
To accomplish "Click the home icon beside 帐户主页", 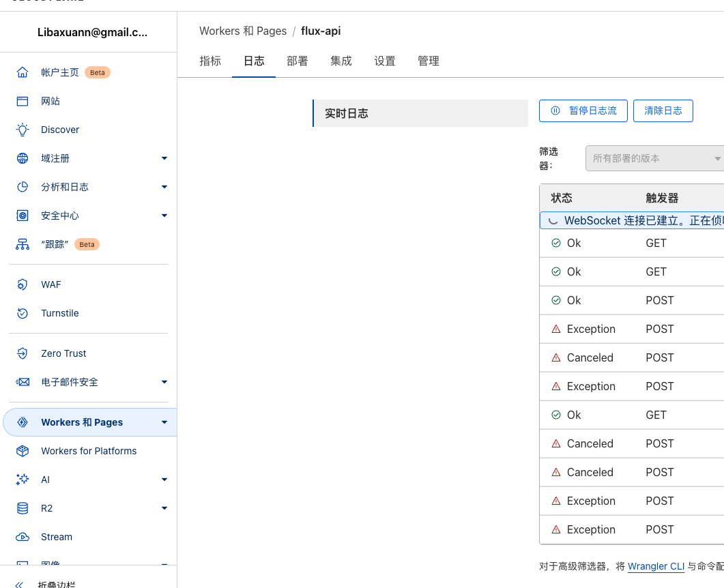I will click(x=23, y=72).
